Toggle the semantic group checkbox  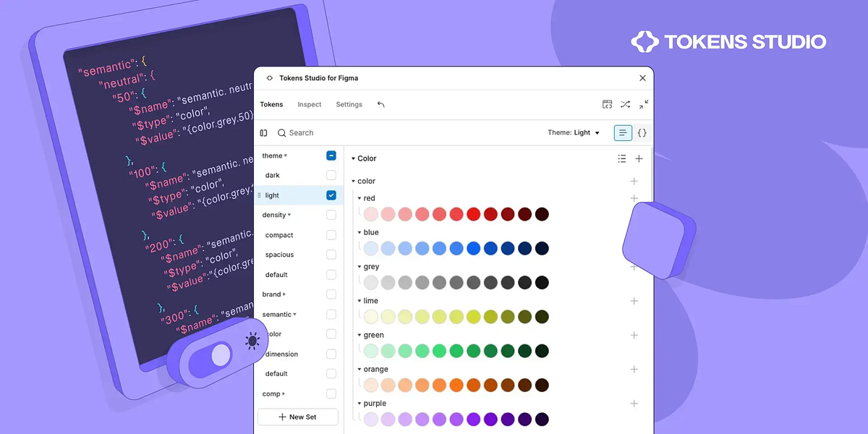(x=331, y=315)
